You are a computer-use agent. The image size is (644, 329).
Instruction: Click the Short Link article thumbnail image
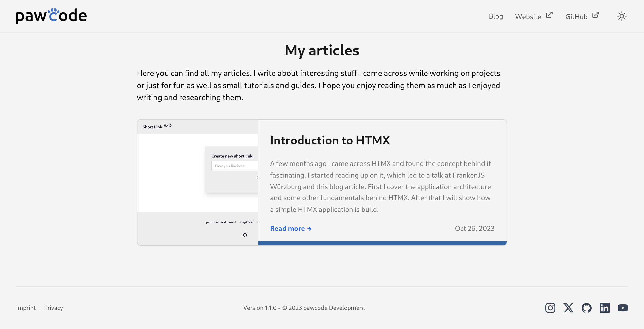click(197, 182)
